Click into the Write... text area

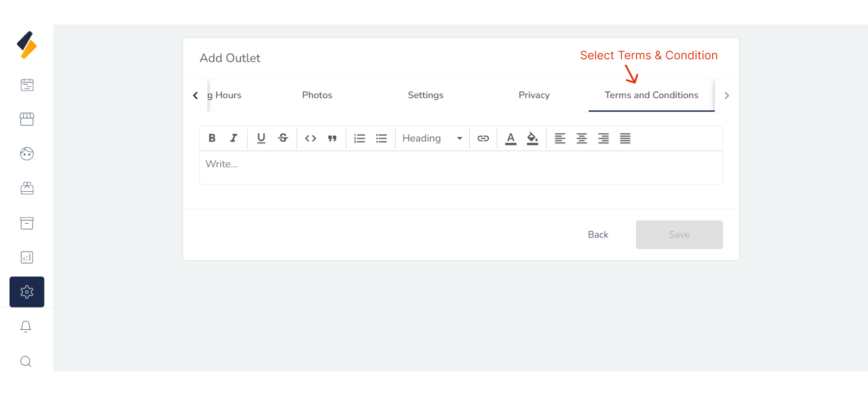tap(460, 167)
